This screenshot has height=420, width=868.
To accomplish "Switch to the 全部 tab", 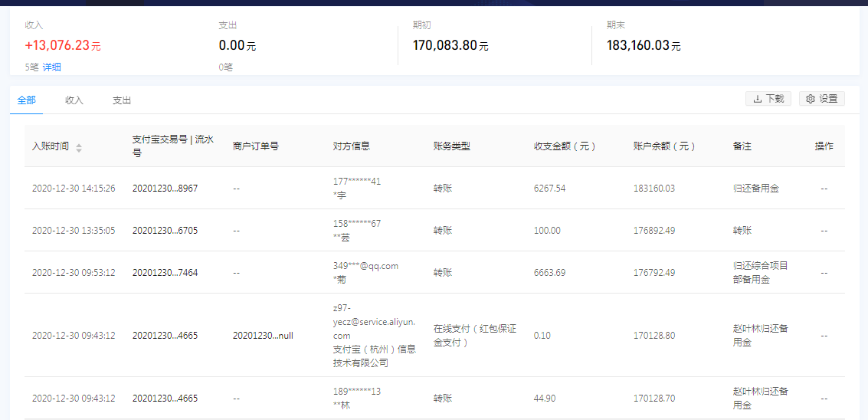I will pos(26,100).
